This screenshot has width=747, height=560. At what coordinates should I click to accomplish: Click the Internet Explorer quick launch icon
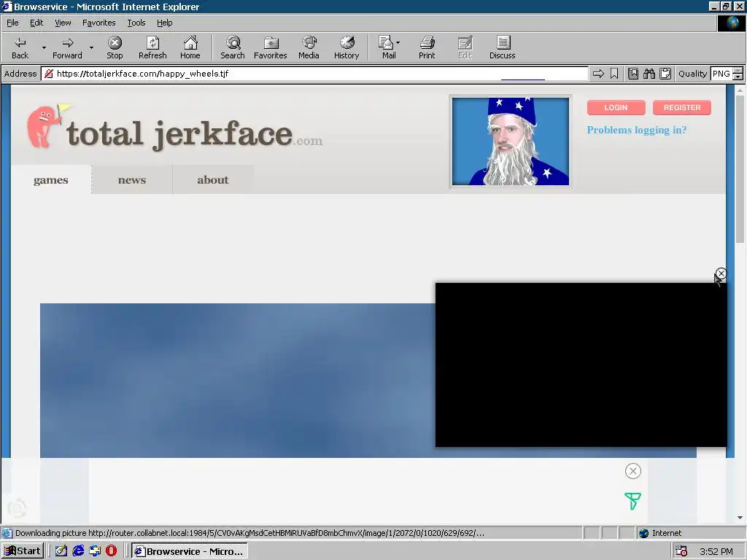pos(78,551)
